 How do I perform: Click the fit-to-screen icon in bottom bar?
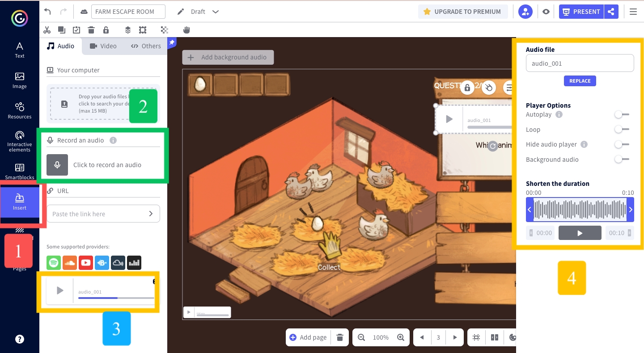click(x=476, y=337)
